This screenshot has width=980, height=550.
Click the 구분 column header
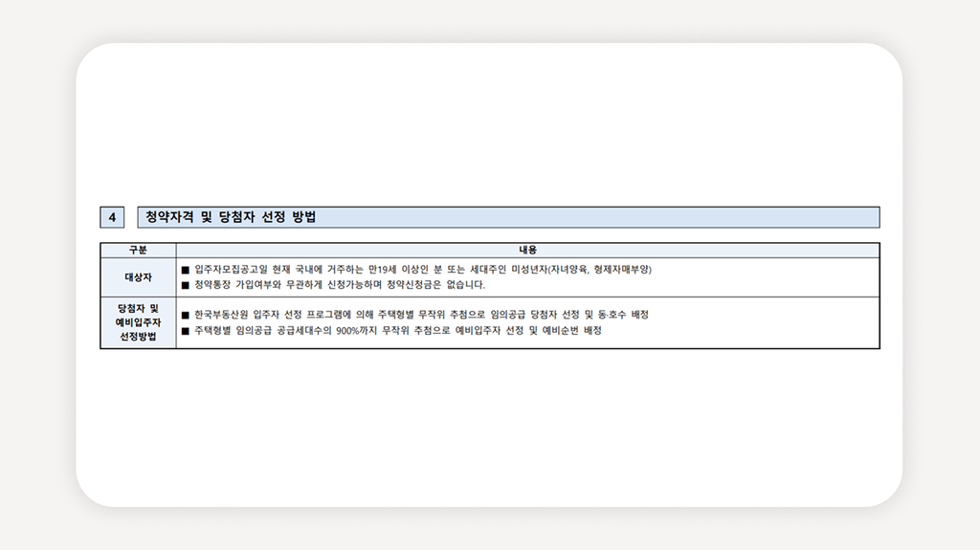coord(138,250)
